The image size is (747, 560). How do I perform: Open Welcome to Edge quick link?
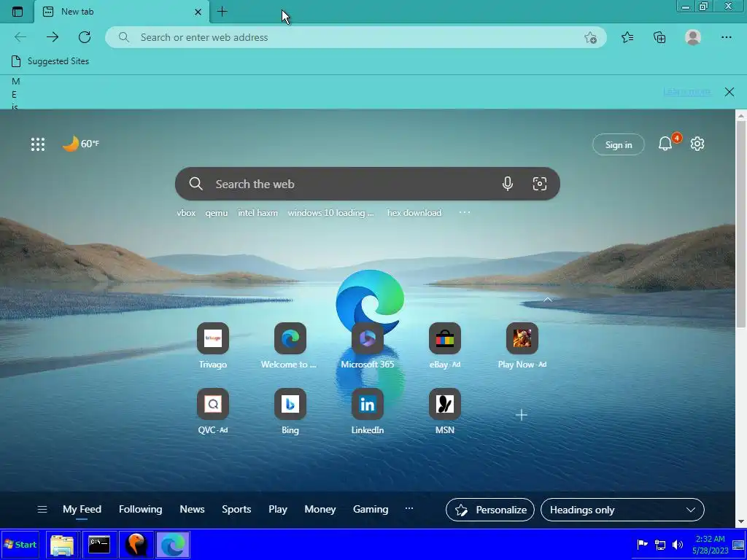click(x=290, y=346)
